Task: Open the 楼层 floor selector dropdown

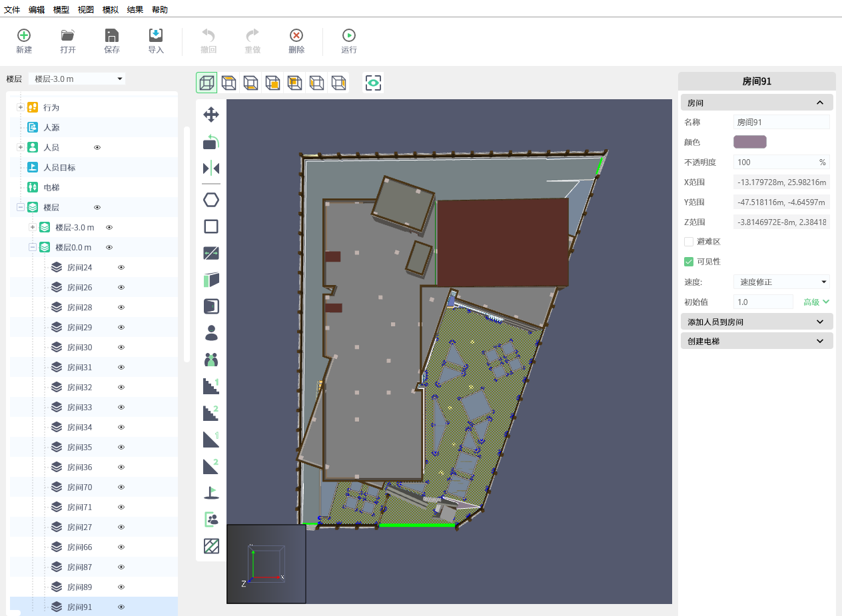Action: 77,79
